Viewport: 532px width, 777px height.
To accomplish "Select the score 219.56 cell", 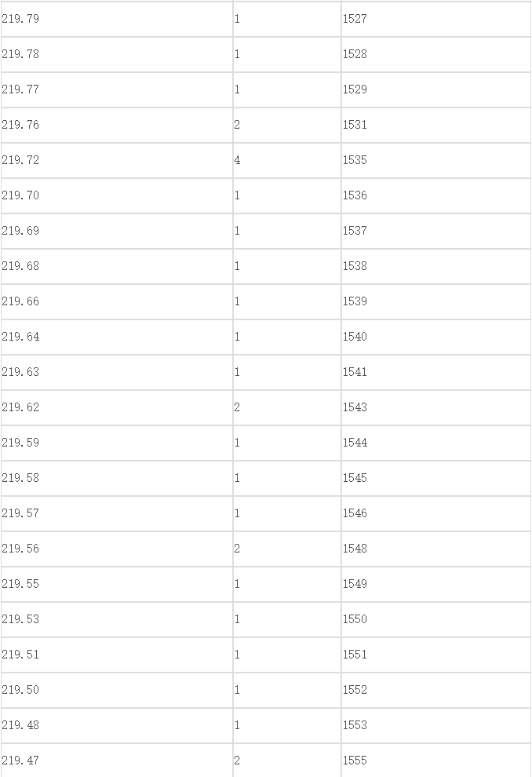I will [117, 549].
